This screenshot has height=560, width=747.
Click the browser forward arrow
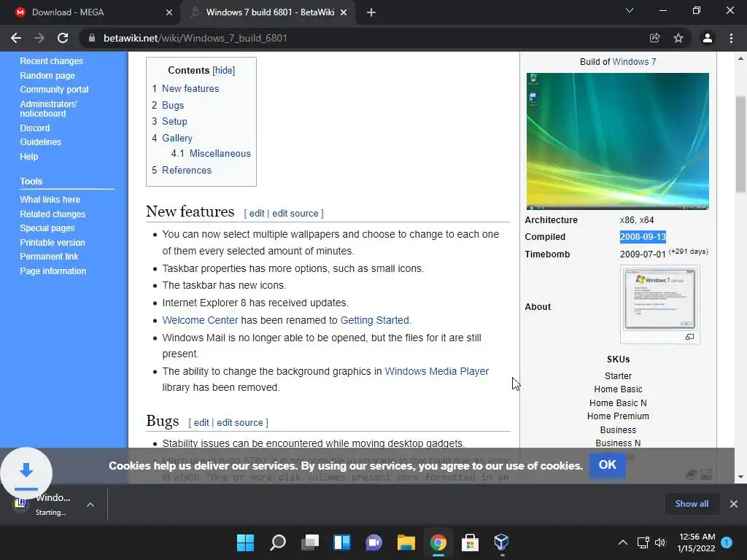[x=39, y=38]
